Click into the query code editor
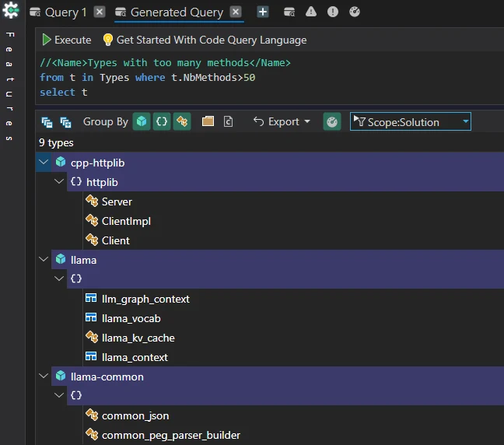Image resolution: width=504 pixels, height=445 pixels. [x=270, y=78]
